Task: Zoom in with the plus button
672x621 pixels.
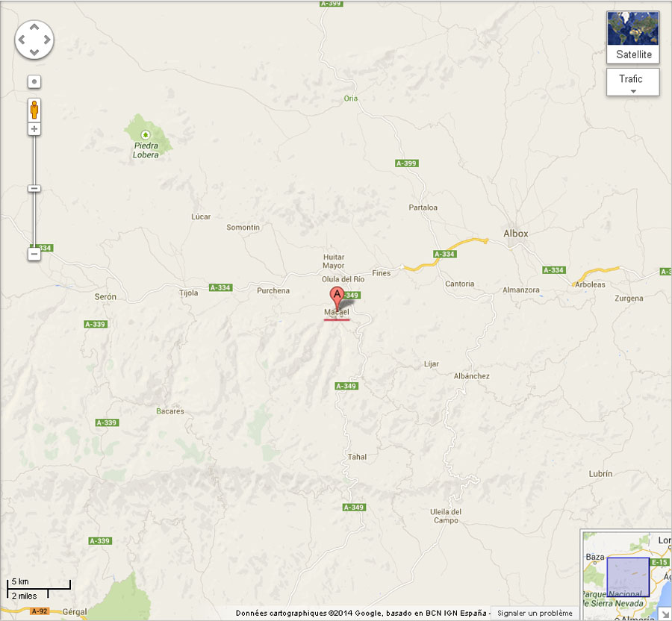Action: coord(34,129)
